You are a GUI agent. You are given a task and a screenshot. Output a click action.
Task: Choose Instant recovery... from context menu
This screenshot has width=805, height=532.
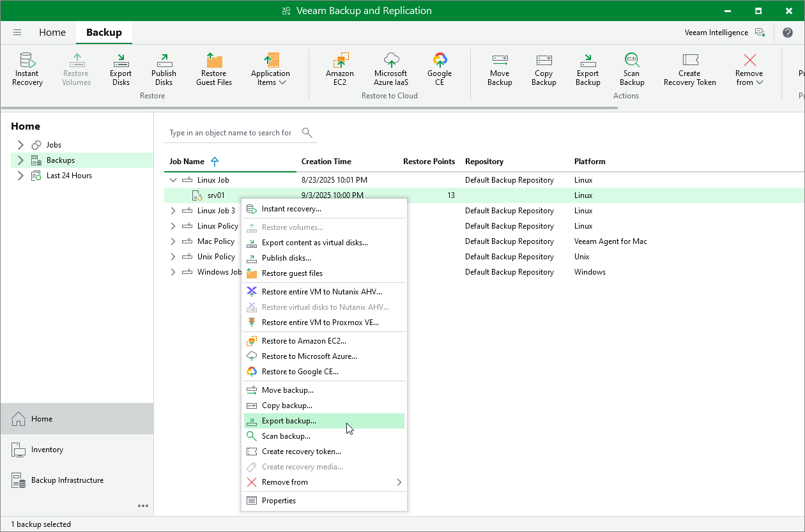pyautogui.click(x=325, y=209)
